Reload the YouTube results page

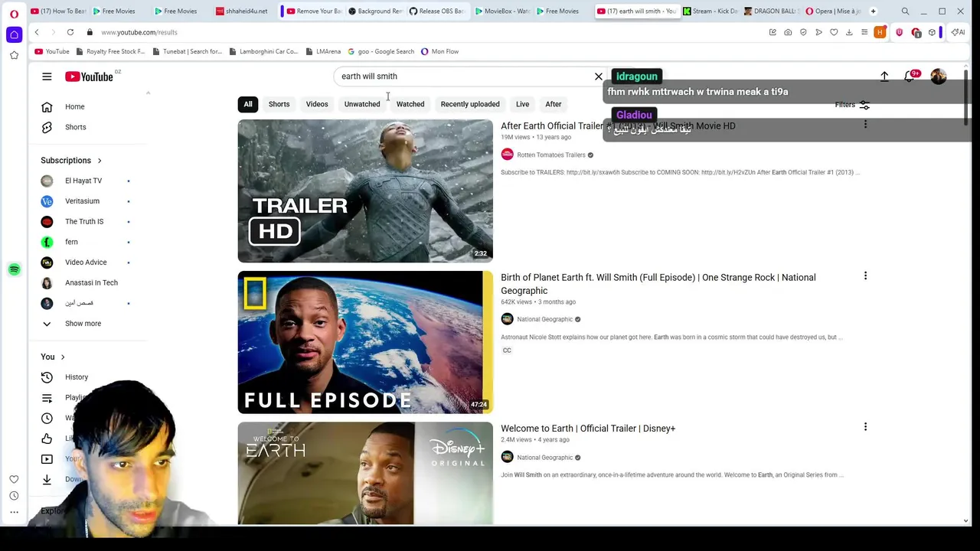(x=70, y=32)
